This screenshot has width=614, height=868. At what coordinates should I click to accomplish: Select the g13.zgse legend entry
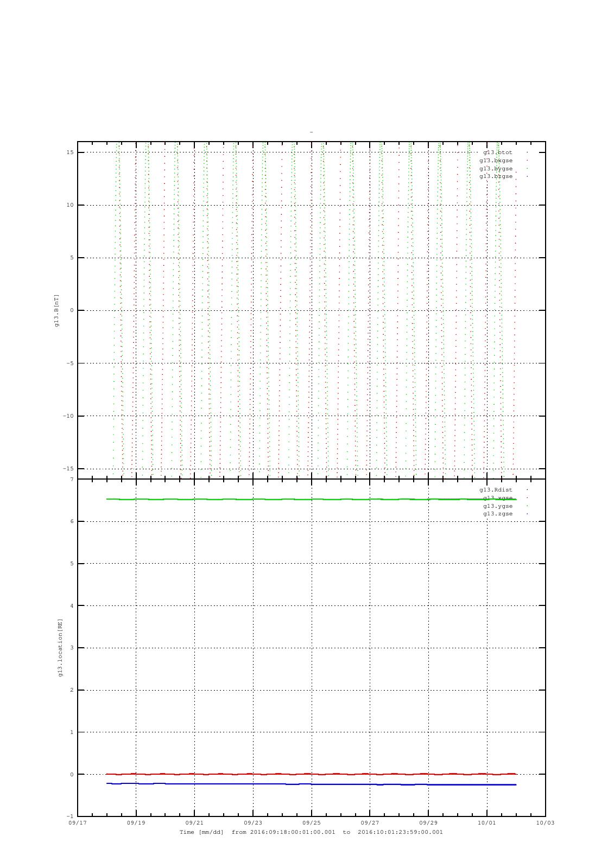(498, 514)
